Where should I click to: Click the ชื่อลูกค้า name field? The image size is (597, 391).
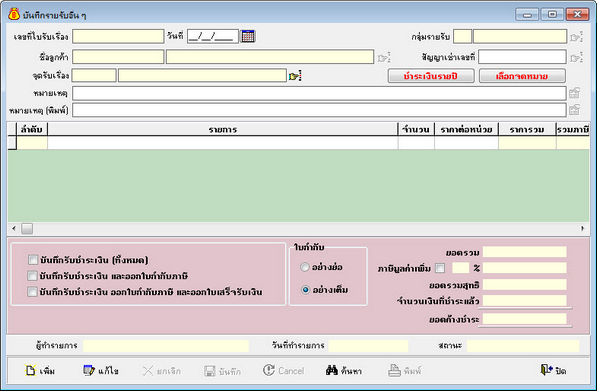(270, 57)
